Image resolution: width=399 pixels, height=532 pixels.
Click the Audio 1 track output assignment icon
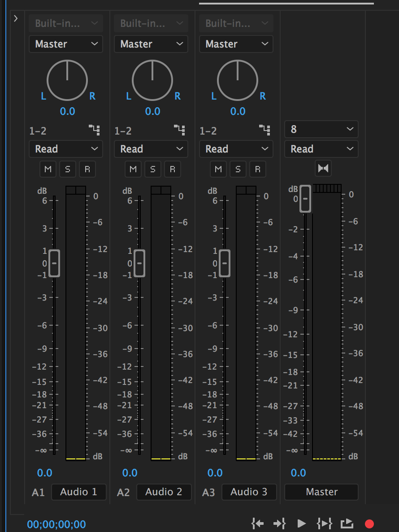tap(93, 130)
